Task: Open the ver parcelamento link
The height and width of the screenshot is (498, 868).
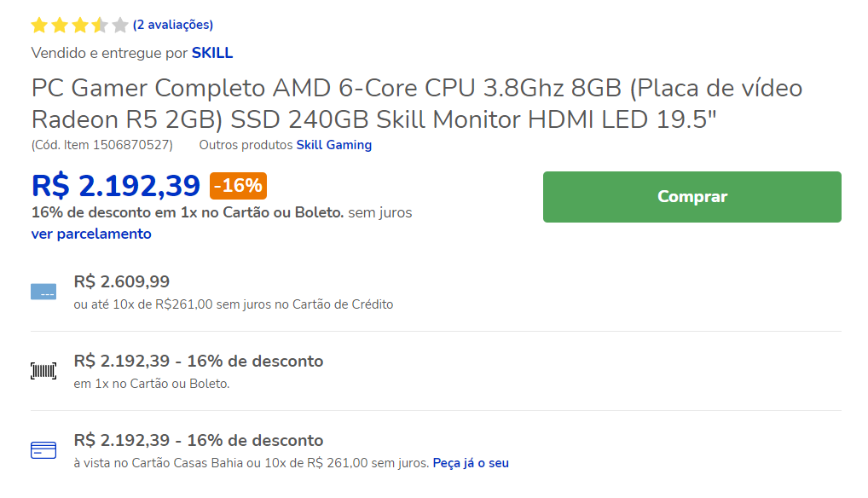Action: click(91, 234)
